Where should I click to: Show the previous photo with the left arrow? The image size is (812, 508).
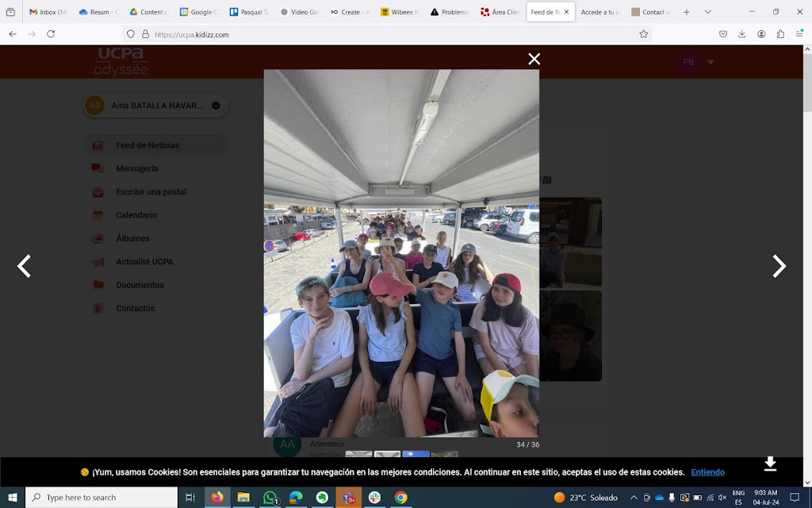pos(25,266)
